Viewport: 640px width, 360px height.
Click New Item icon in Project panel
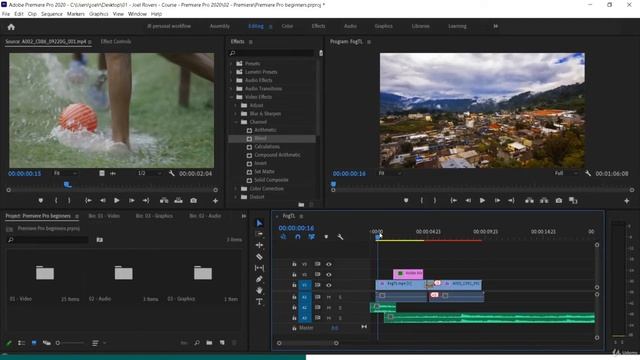coord(222,343)
